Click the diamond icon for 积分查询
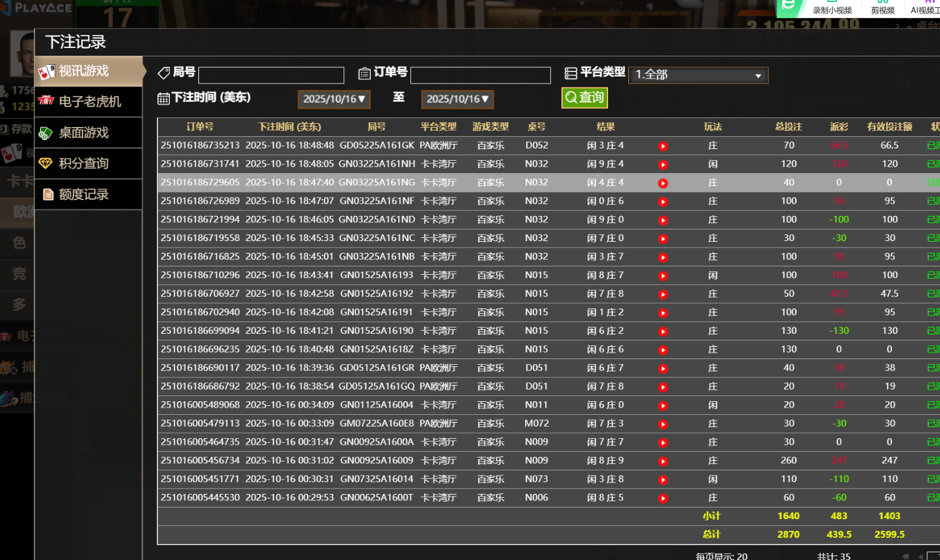The image size is (940, 560). point(45,163)
